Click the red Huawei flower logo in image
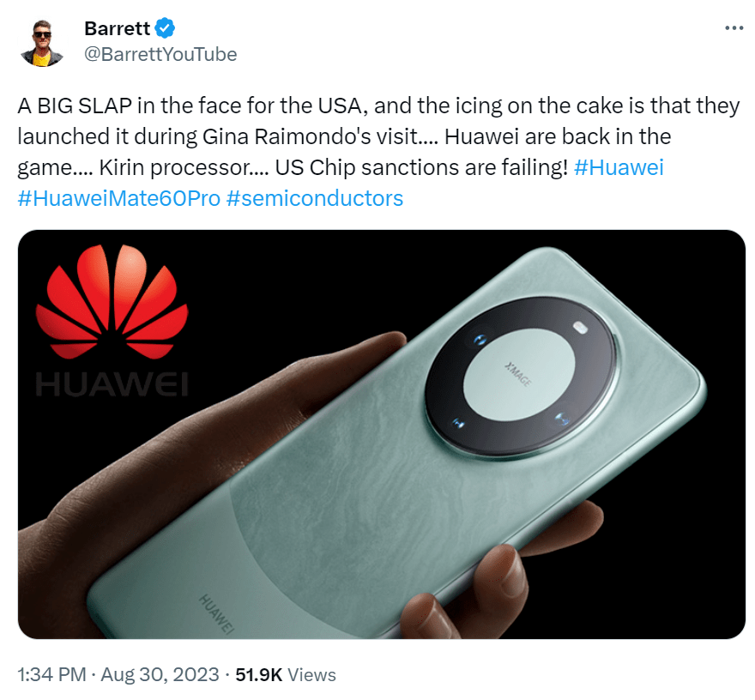The height and width of the screenshot is (700, 755). 112,301
